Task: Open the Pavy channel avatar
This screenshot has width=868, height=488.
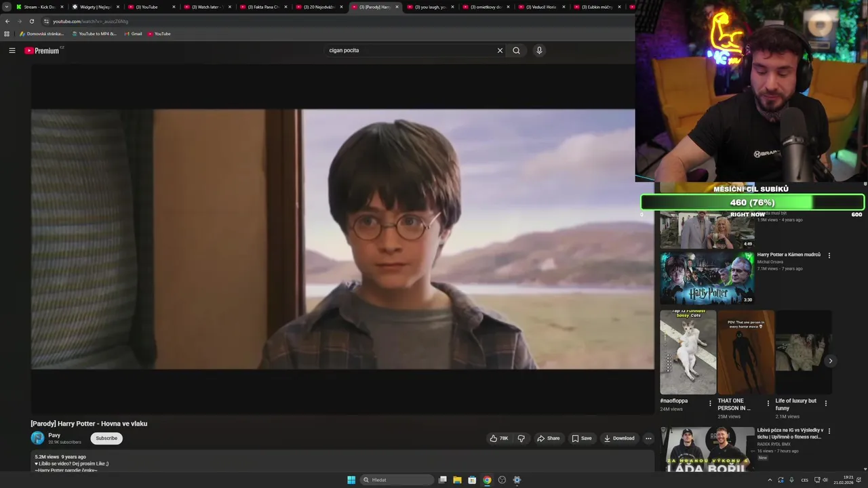Action: [37, 439]
